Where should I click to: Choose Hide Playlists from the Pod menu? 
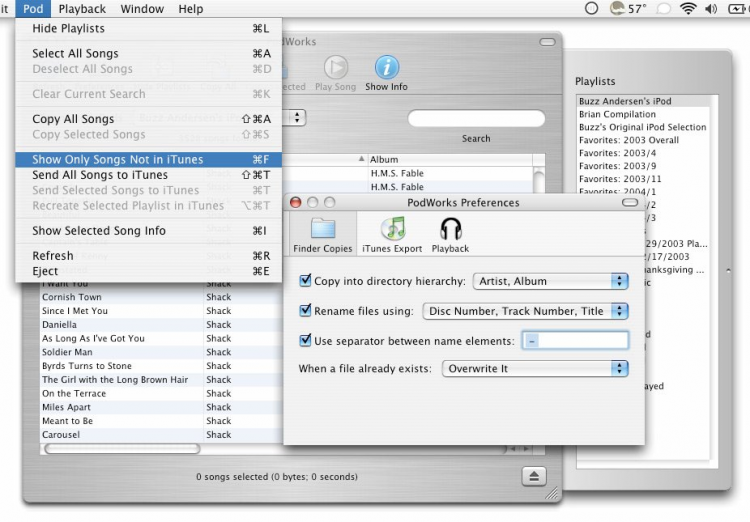(x=149, y=28)
